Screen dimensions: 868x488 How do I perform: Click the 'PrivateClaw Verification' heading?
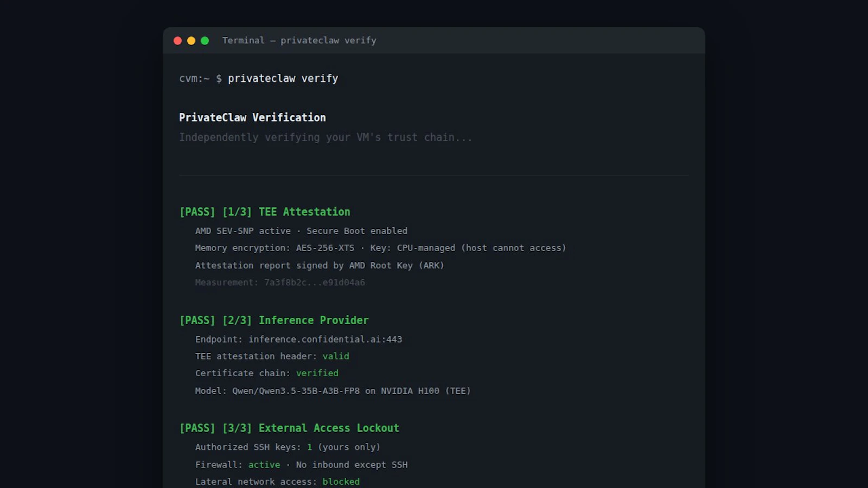coord(252,118)
